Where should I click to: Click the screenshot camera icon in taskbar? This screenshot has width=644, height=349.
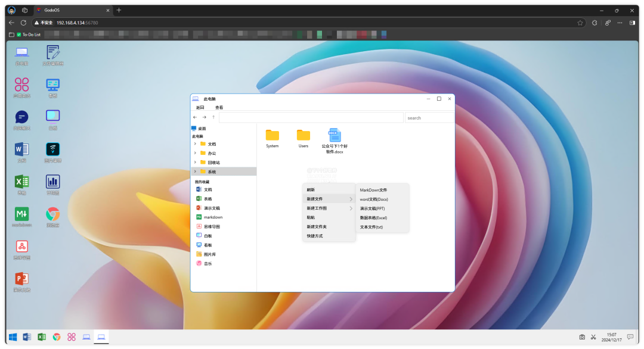click(582, 337)
